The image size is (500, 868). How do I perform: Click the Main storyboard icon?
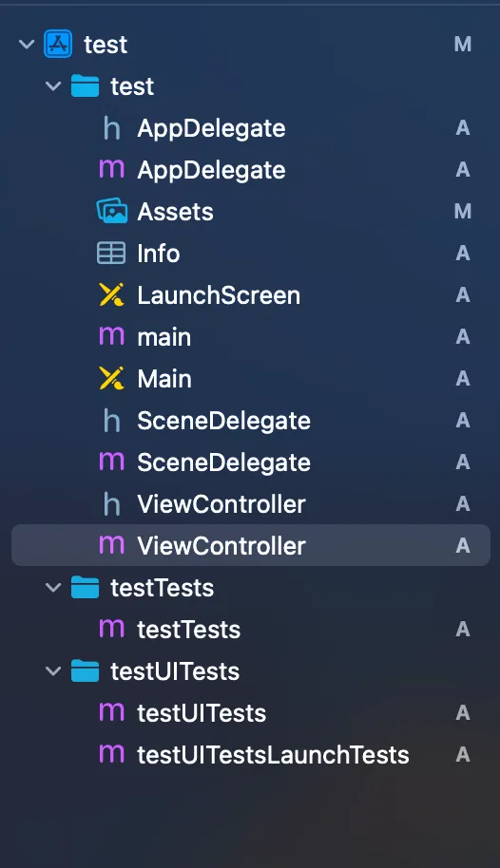click(x=111, y=379)
